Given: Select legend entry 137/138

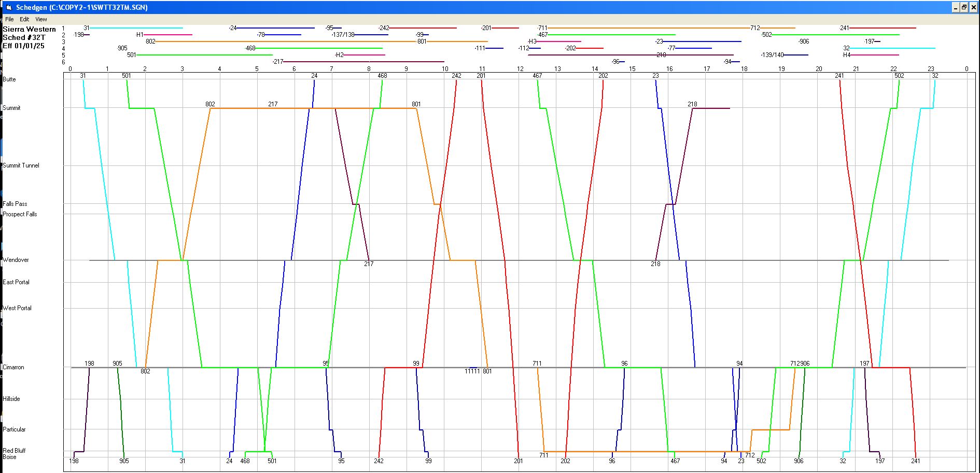Looking at the screenshot, I should pos(343,35).
